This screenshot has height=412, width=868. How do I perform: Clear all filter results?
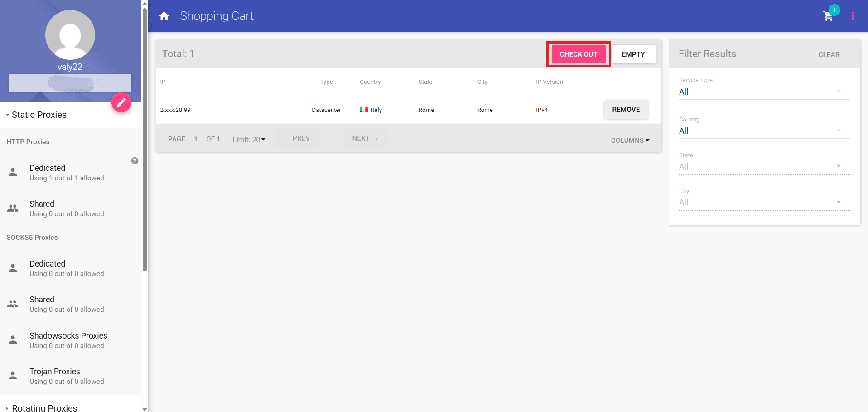pyautogui.click(x=829, y=54)
